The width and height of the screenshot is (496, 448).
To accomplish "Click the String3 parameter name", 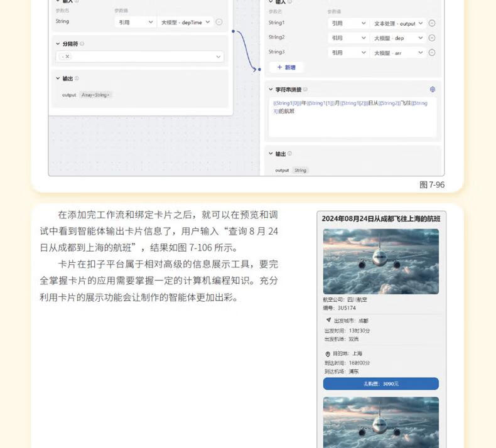I will pyautogui.click(x=276, y=52).
